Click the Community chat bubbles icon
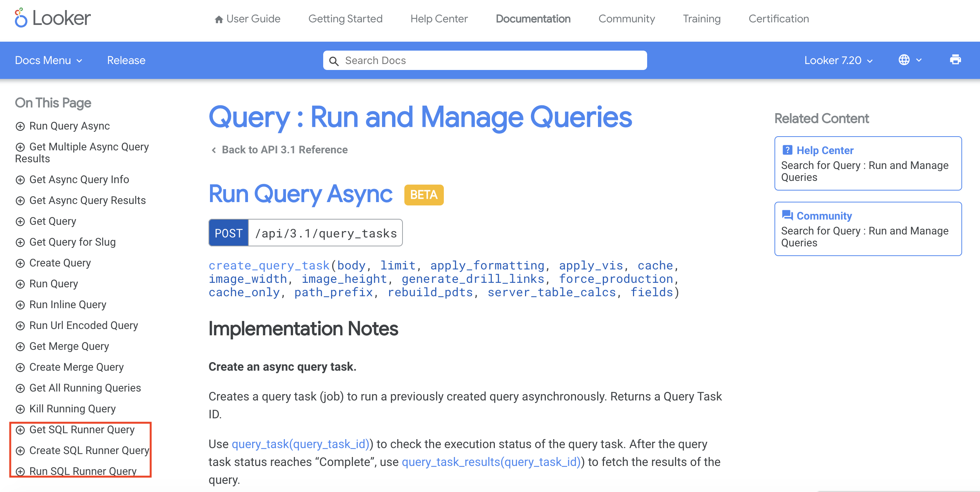This screenshot has height=492, width=980. coord(787,215)
